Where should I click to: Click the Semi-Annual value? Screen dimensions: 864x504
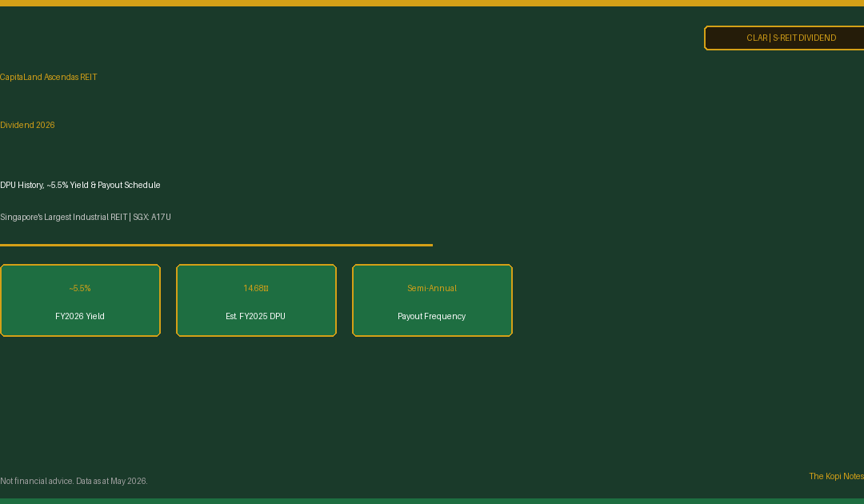tap(432, 288)
